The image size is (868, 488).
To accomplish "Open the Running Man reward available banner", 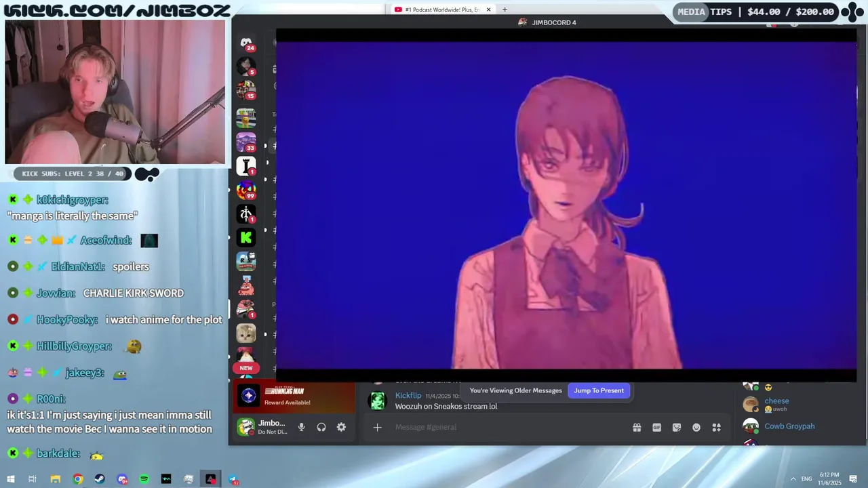I will coord(294,397).
